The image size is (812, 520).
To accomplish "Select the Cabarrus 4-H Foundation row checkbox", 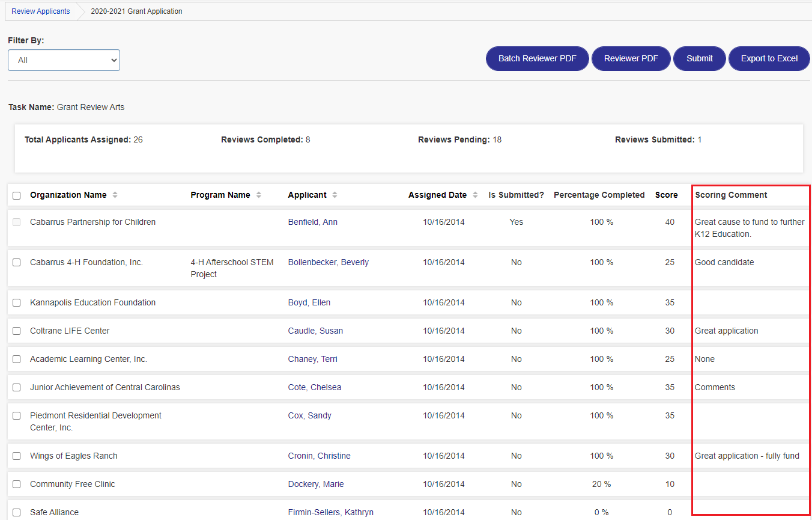I will tap(17, 263).
